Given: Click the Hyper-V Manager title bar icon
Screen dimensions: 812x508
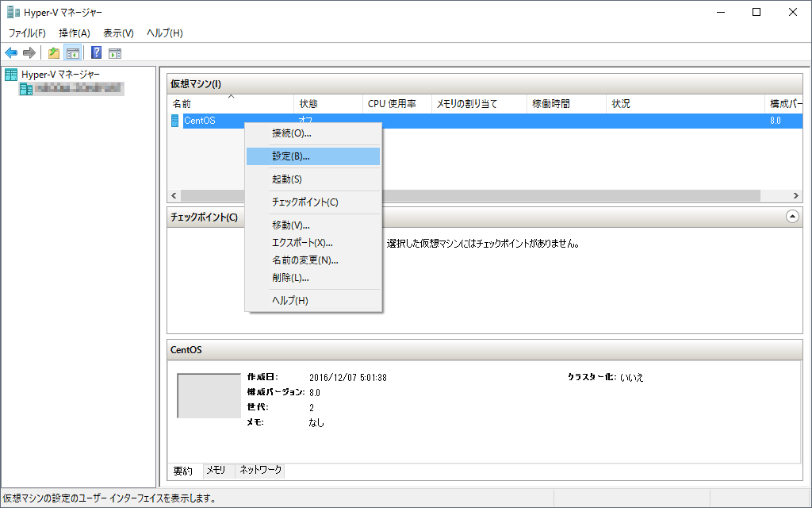Looking at the screenshot, I should pos(13,12).
